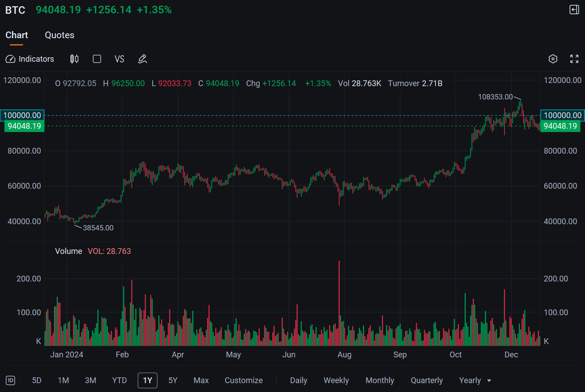Screen dimensions: 585x392
Task: Click the header price 94048.19
Action: (x=58, y=10)
